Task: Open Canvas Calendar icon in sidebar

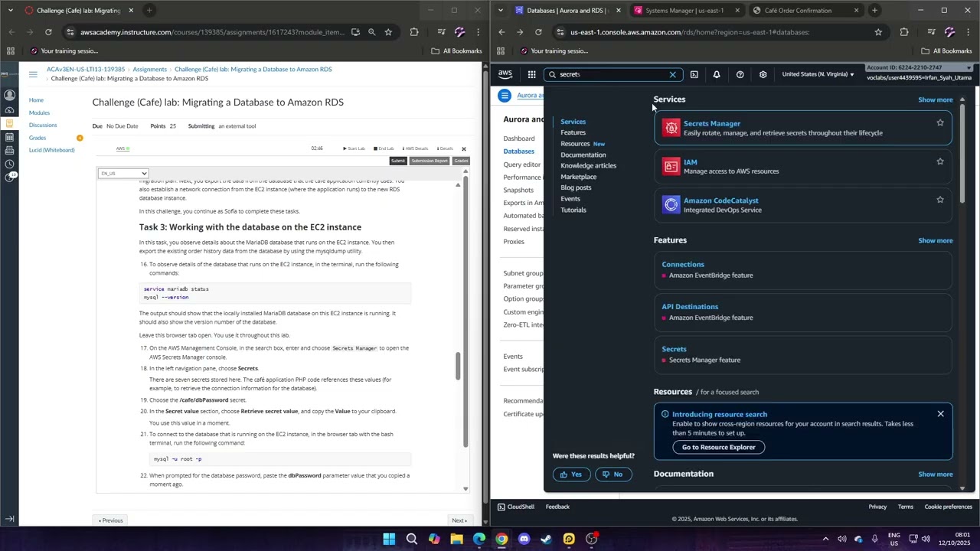Action: 9,137
